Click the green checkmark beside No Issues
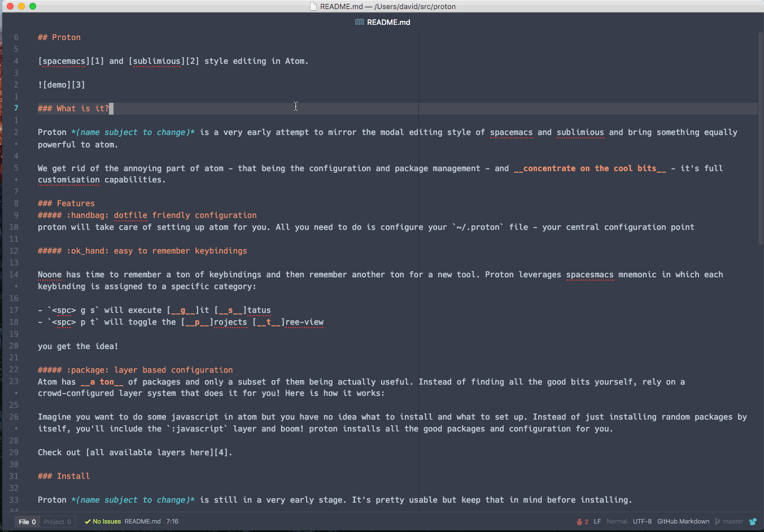764x532 pixels. point(88,521)
